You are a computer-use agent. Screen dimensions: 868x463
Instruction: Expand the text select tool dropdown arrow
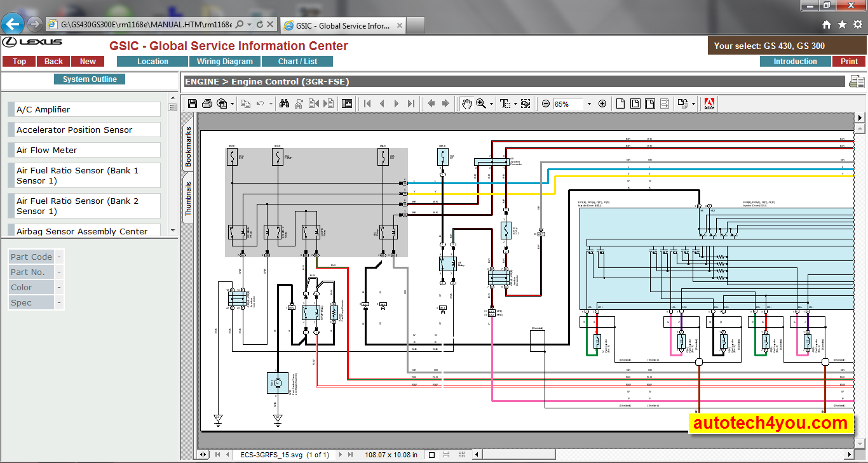pos(515,104)
